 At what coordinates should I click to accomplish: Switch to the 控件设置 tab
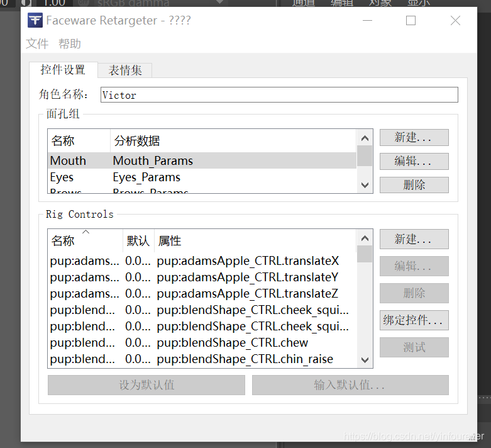point(63,70)
